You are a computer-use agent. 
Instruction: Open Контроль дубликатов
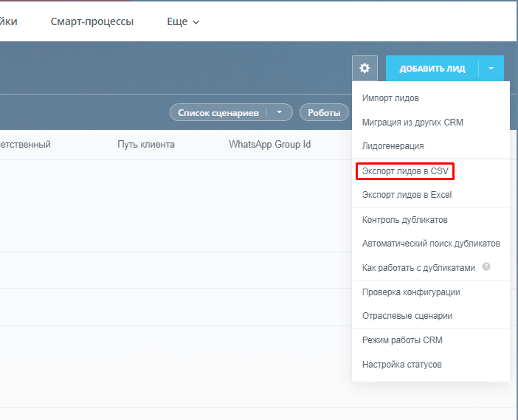coord(404,219)
